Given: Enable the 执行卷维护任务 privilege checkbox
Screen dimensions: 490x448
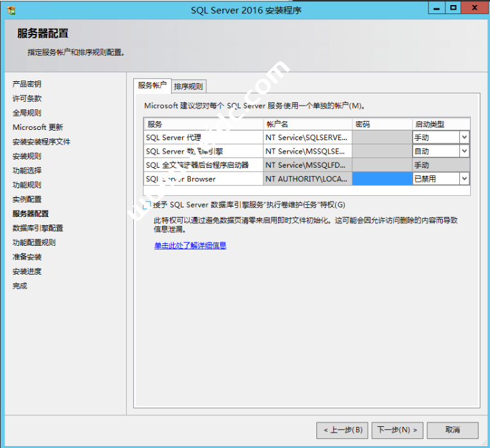Looking at the screenshot, I should coord(147,205).
